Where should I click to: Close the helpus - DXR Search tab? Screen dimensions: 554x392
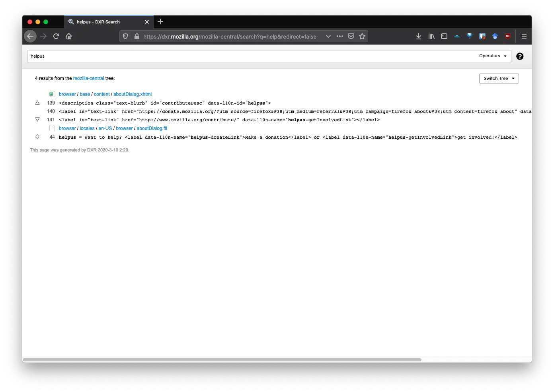tap(147, 22)
